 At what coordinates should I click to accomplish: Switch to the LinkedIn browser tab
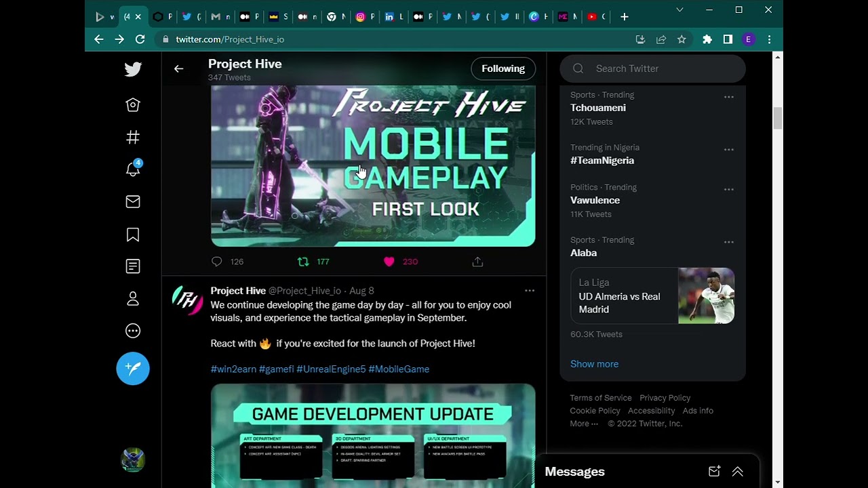point(394,17)
